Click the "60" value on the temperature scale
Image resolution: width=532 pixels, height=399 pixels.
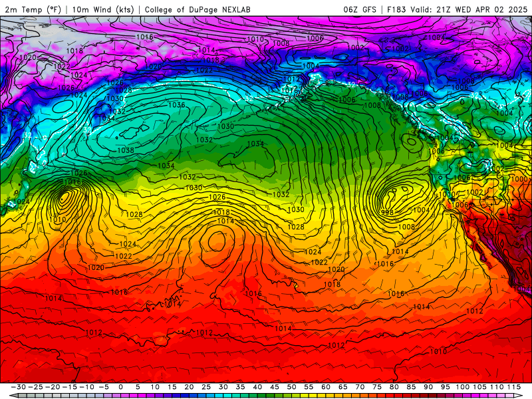pyautogui.click(x=326, y=387)
